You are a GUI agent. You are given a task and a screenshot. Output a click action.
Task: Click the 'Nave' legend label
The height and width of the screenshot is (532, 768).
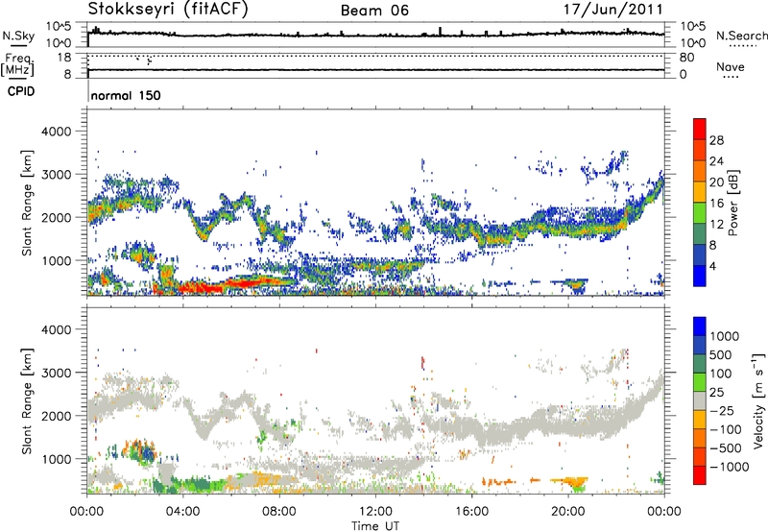pyautogui.click(x=731, y=66)
